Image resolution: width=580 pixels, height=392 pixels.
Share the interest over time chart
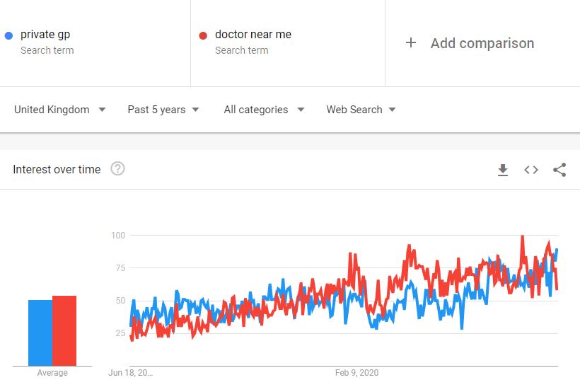[x=559, y=170]
